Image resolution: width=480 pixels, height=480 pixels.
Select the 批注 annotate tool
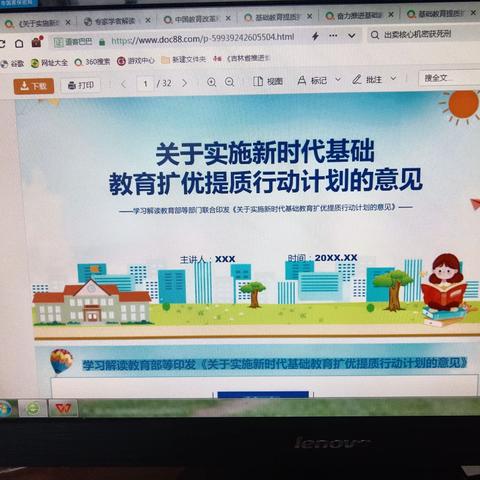coord(367,79)
